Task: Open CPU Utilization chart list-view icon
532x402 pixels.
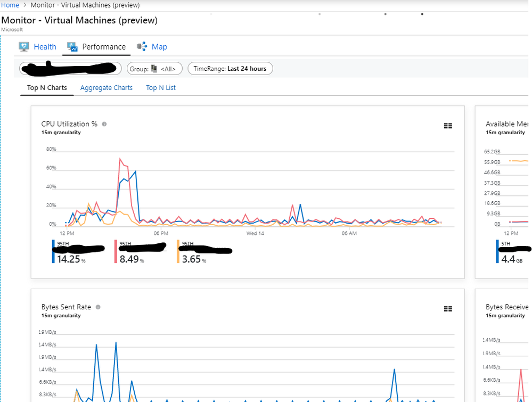Action: (x=448, y=126)
